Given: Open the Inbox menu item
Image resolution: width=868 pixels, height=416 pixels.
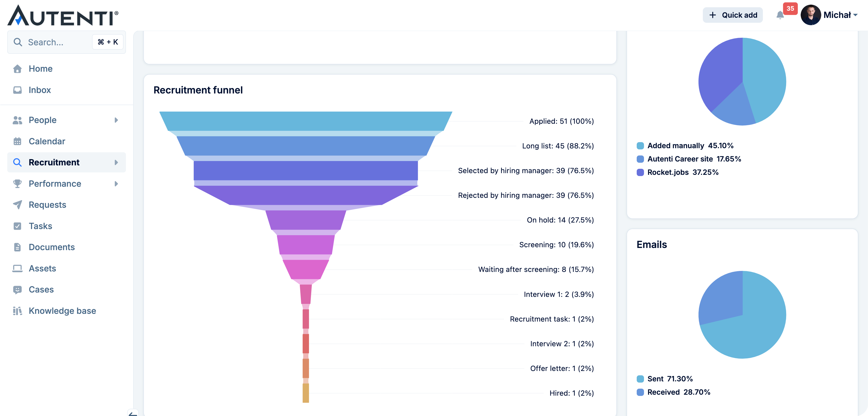Looking at the screenshot, I should pyautogui.click(x=67, y=90).
